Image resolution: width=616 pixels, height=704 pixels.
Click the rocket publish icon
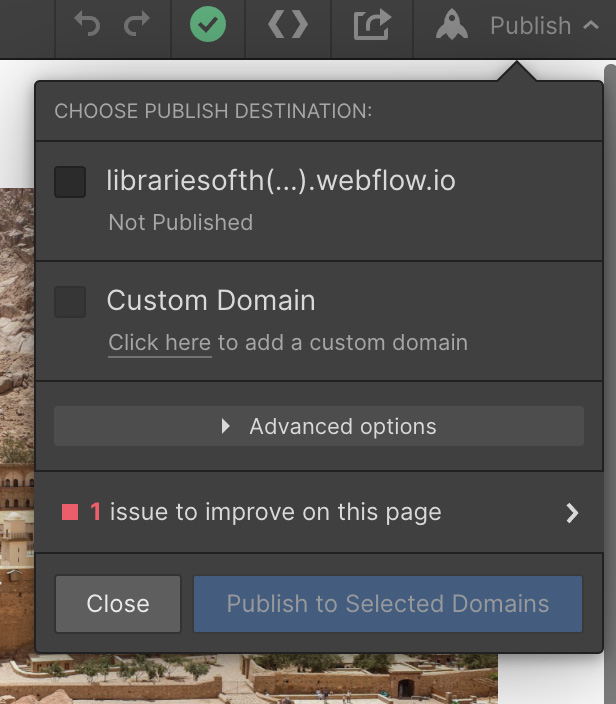(x=452, y=24)
